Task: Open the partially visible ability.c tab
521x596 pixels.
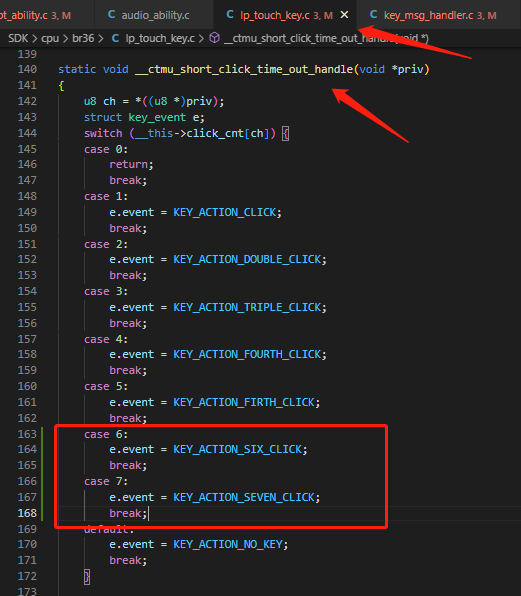Action: tap(35, 15)
